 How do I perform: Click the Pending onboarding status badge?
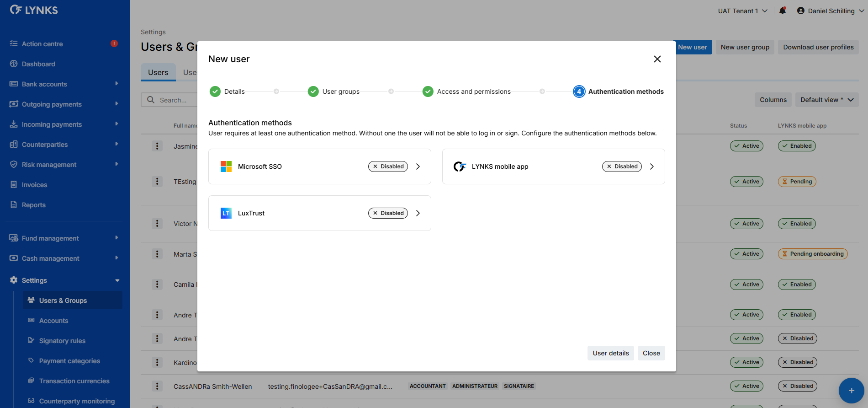[x=813, y=254]
